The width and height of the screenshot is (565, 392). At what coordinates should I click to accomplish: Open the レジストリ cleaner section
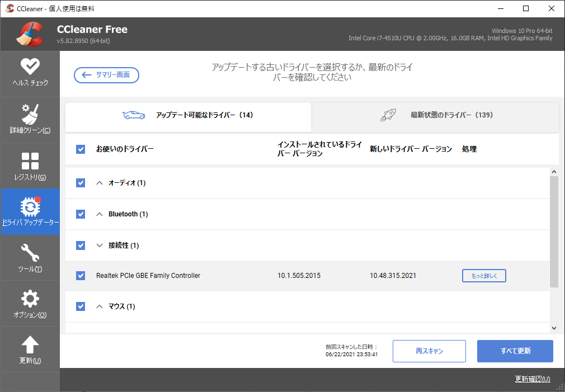click(x=30, y=166)
